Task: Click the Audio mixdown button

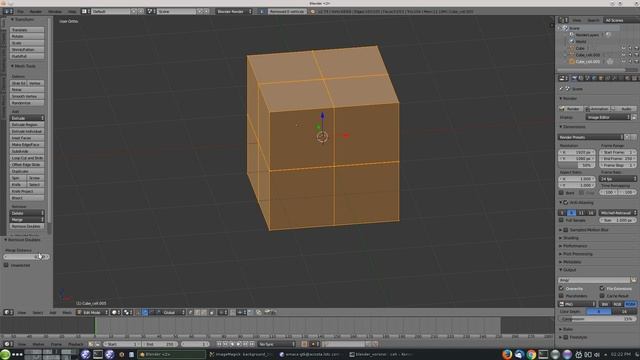Action: click(x=624, y=109)
